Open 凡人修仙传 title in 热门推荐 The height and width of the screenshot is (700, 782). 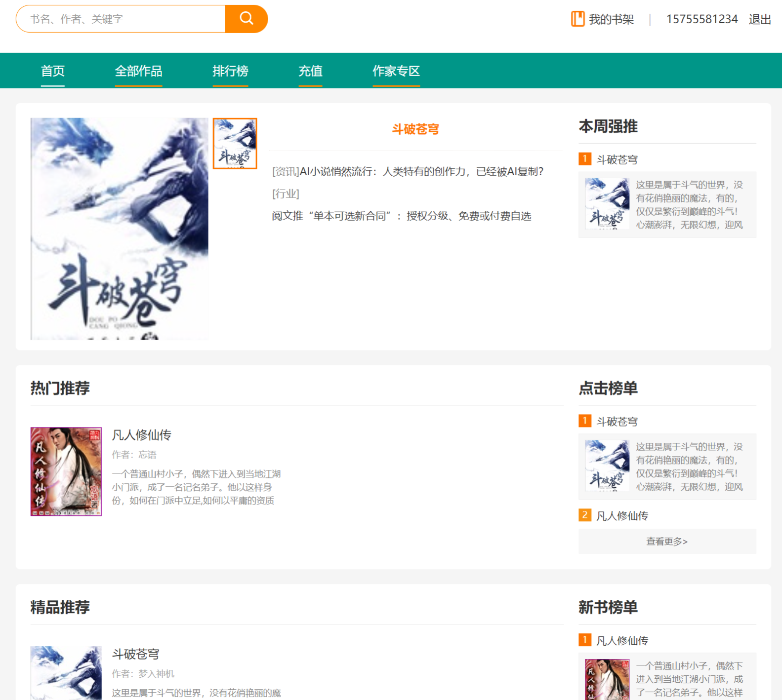click(x=142, y=435)
